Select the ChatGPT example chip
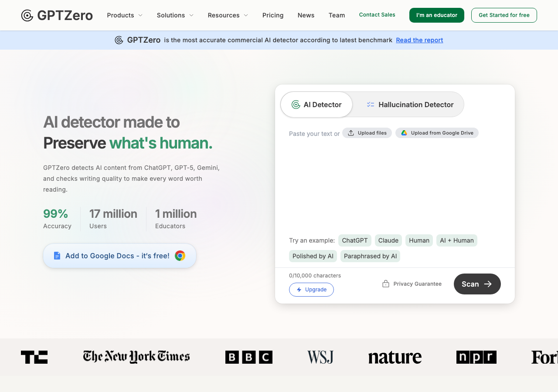 355,240
